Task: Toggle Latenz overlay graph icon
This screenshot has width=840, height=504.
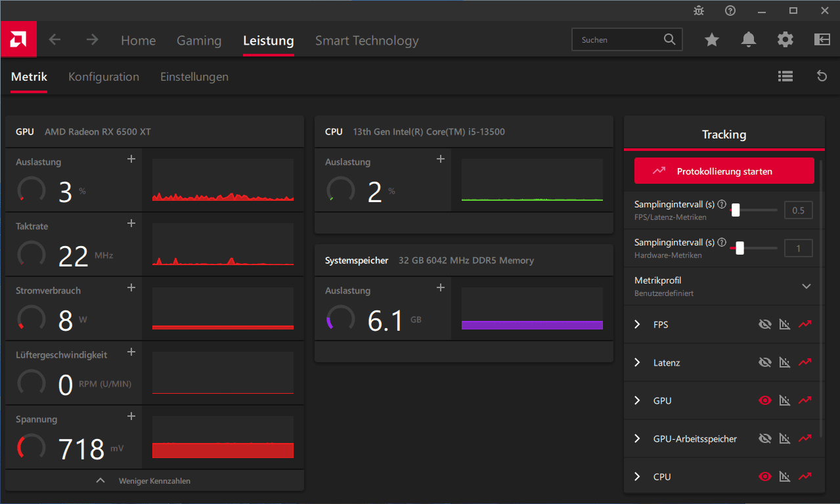Action: coord(784,362)
